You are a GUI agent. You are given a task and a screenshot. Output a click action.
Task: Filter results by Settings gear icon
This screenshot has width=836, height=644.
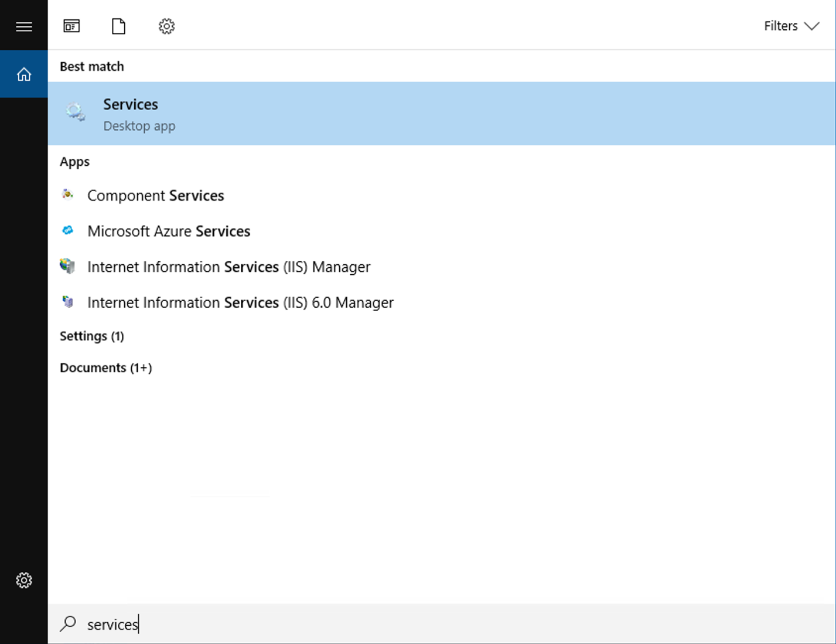166,26
